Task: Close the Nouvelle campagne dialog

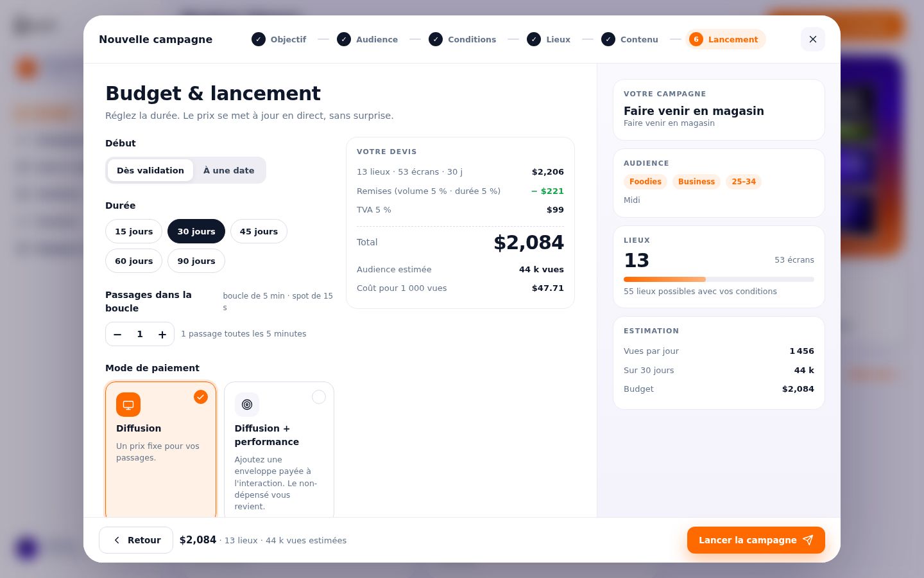Action: 812,39
